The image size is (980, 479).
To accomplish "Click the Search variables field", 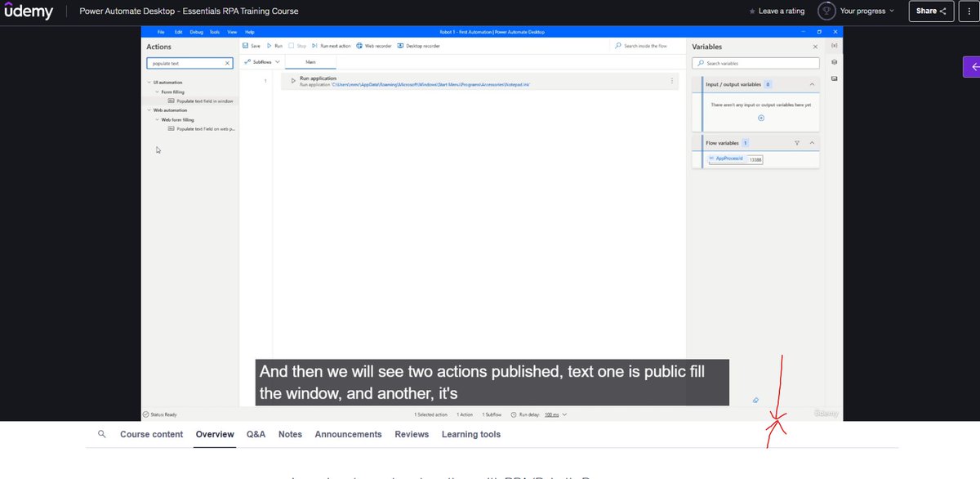I will pos(755,63).
